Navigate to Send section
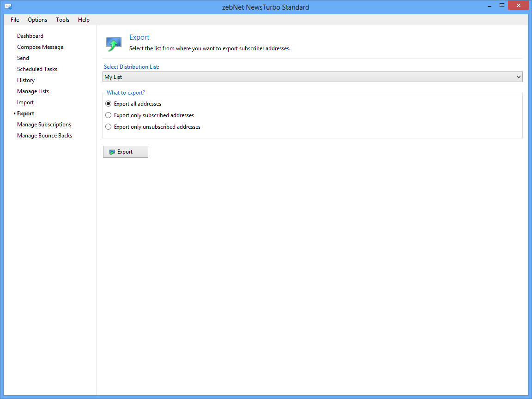 click(23, 58)
